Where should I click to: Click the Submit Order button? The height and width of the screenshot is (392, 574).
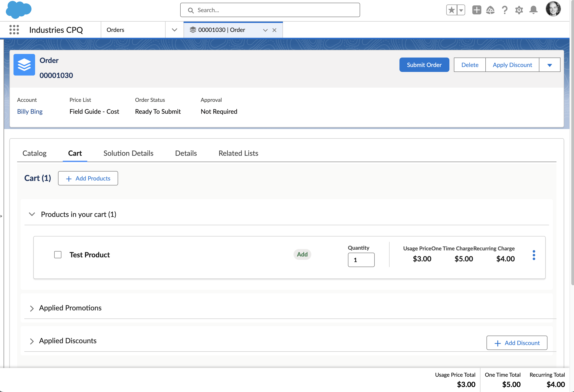click(424, 65)
